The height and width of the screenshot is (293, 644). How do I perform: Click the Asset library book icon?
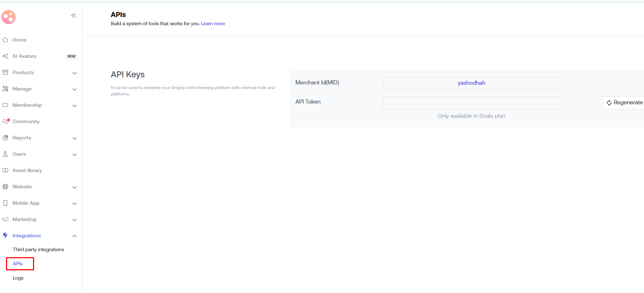click(5, 170)
